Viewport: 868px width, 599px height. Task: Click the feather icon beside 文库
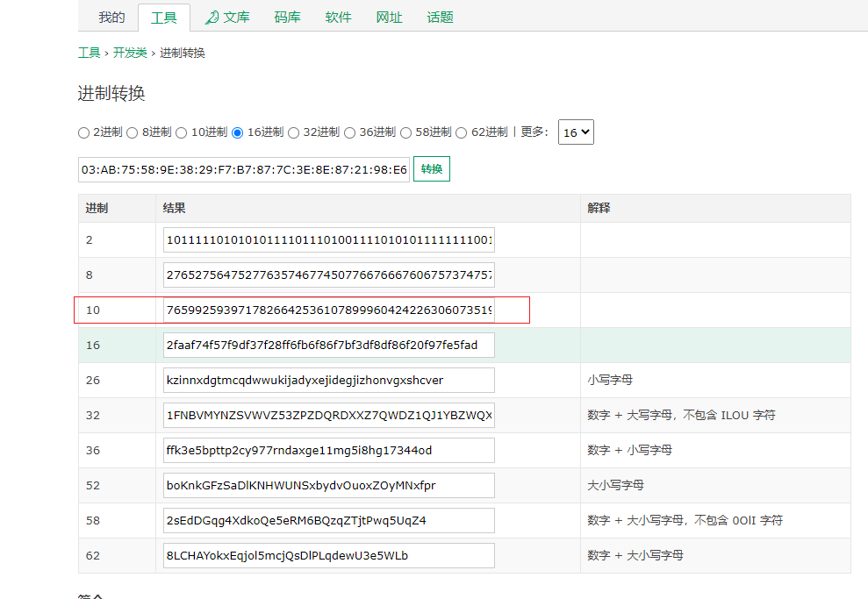click(x=212, y=18)
